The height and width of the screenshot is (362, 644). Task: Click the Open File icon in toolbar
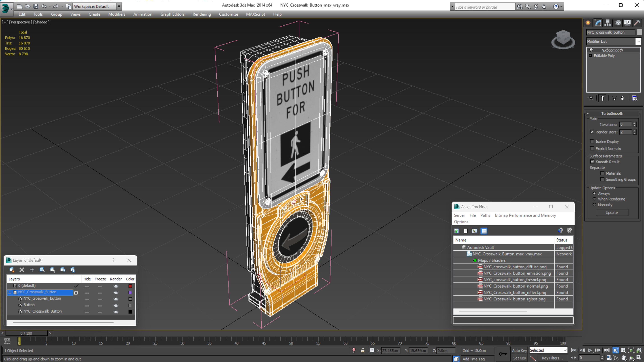click(x=28, y=6)
